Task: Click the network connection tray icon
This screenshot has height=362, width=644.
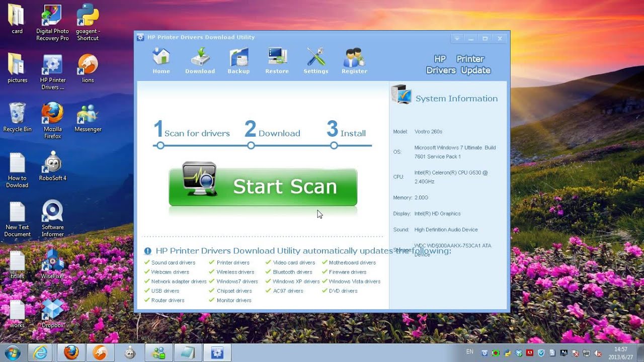Action: tap(588, 353)
